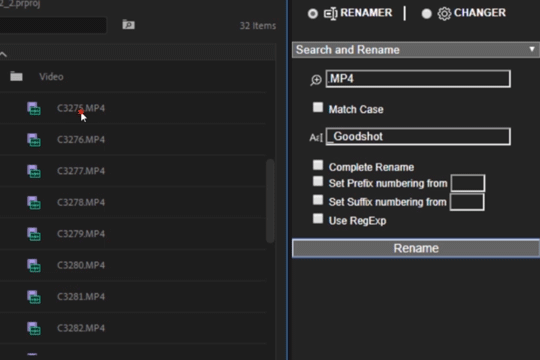The height and width of the screenshot is (360, 540).
Task: Click the C3278.MP4 clip icon
Action: pyautogui.click(x=34, y=203)
